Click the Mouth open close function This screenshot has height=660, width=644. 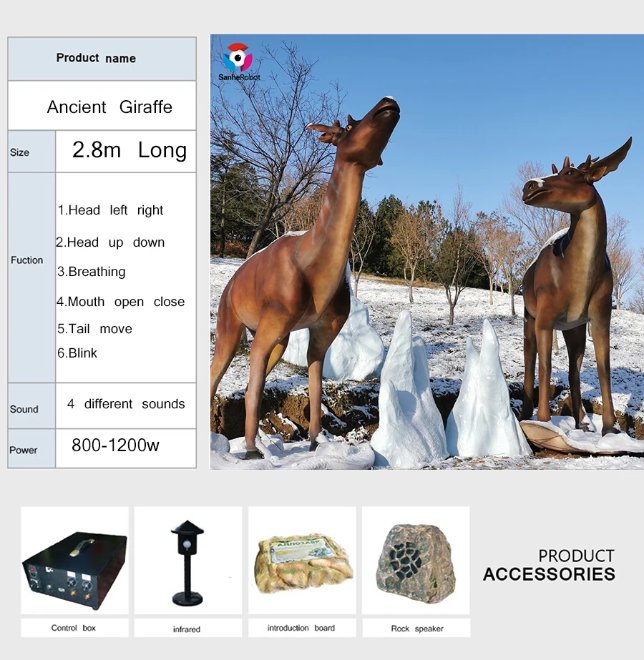pyautogui.click(x=121, y=302)
